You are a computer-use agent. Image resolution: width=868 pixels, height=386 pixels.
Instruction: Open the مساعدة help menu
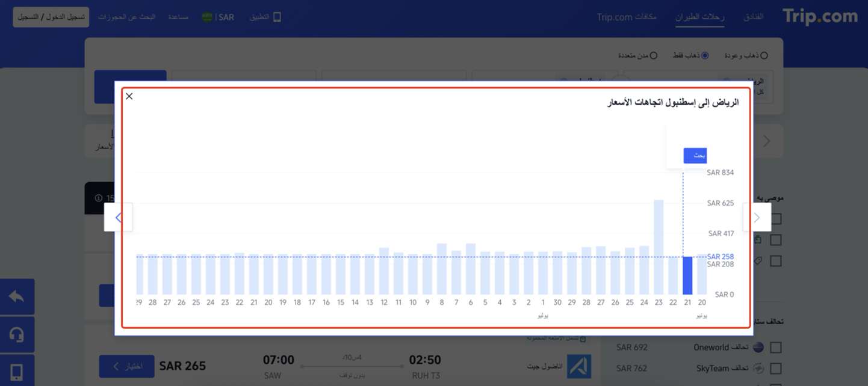(178, 17)
